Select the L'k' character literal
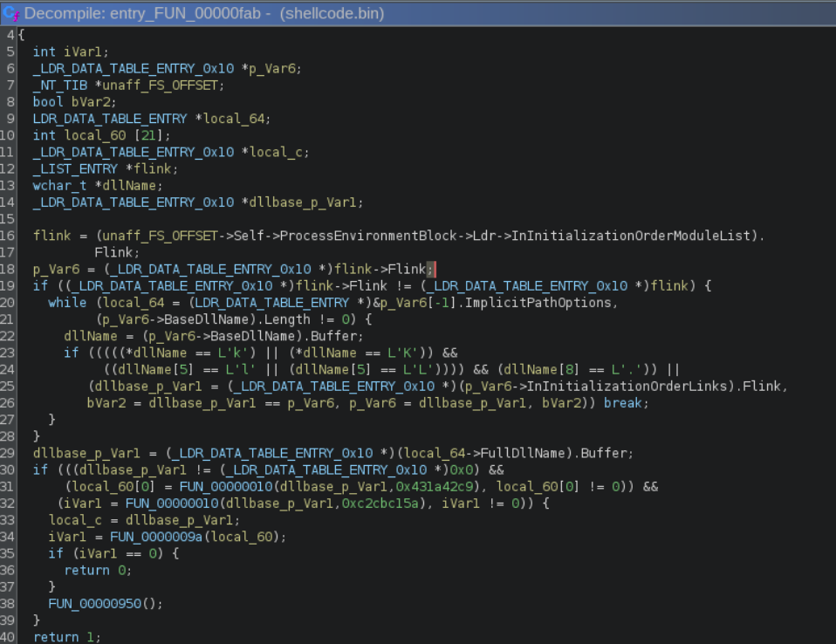The height and width of the screenshot is (644, 836). point(234,353)
